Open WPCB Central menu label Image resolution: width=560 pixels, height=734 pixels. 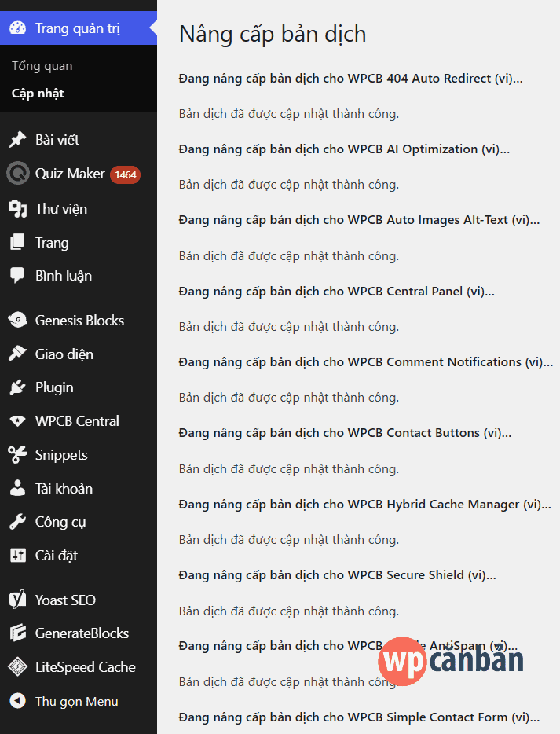77,421
